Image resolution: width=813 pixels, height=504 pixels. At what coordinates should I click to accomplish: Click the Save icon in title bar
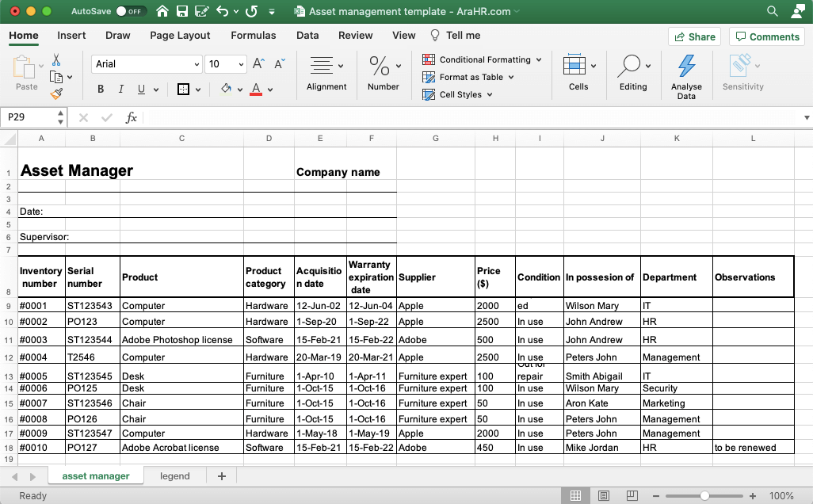182,12
